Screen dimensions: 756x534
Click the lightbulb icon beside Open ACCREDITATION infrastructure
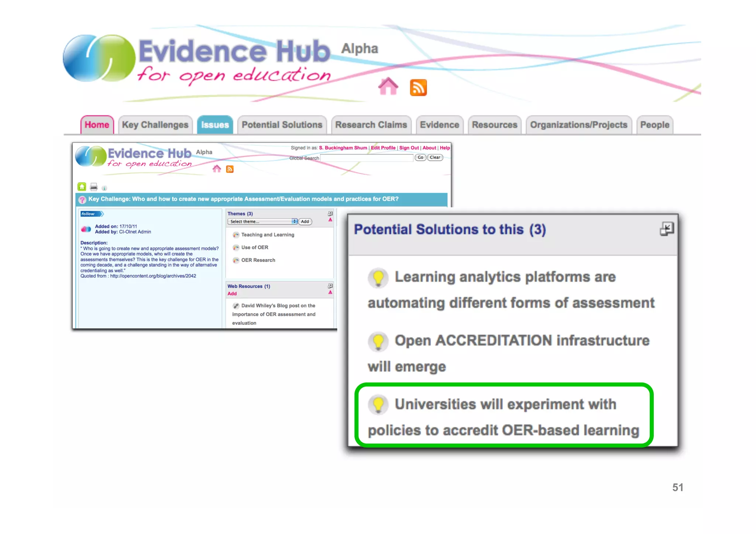click(378, 341)
